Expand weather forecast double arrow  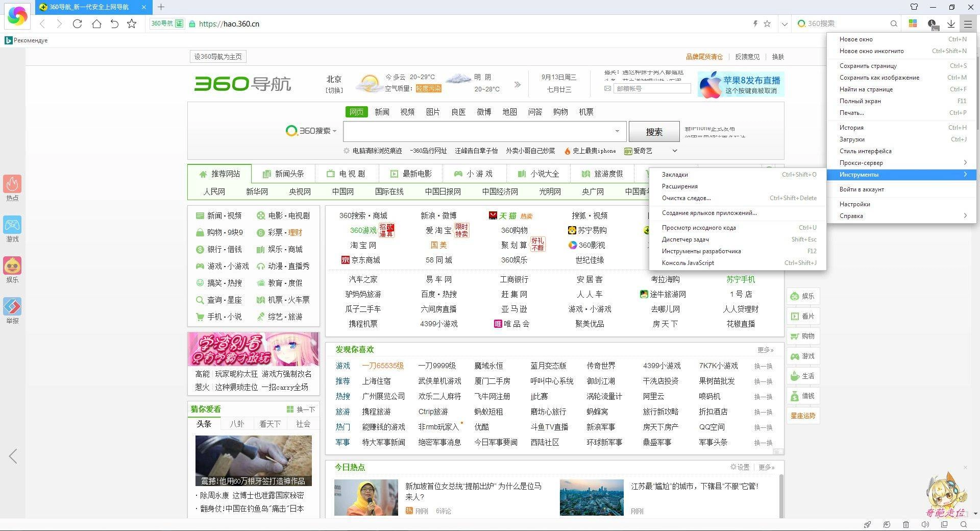518,84
